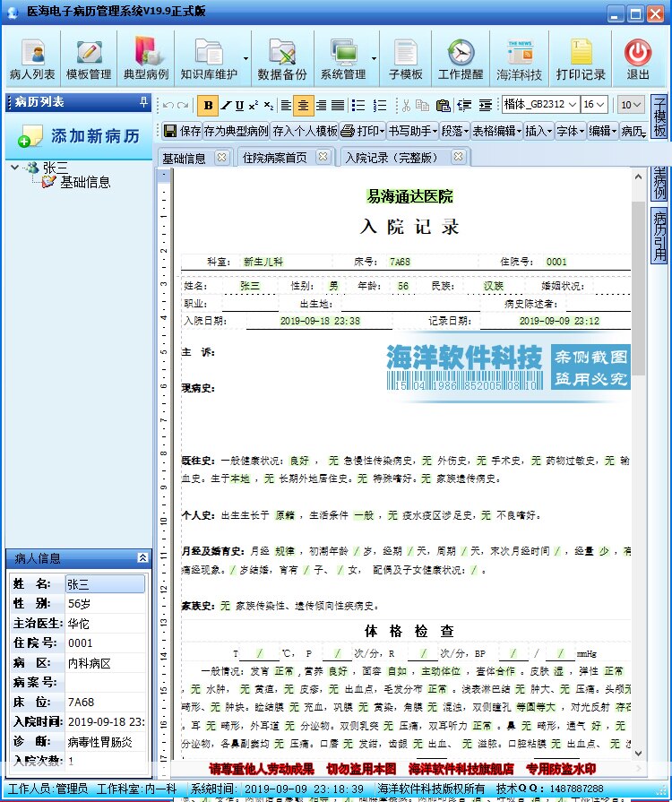Open 知识库维护 knowledge base maintenance
This screenshot has height=802, width=672.
point(209,59)
